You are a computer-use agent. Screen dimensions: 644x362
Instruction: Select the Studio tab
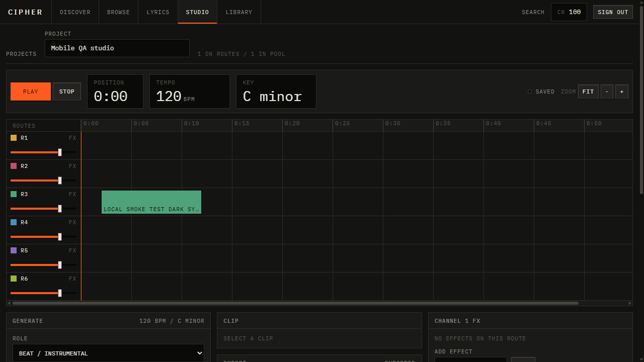point(197,12)
